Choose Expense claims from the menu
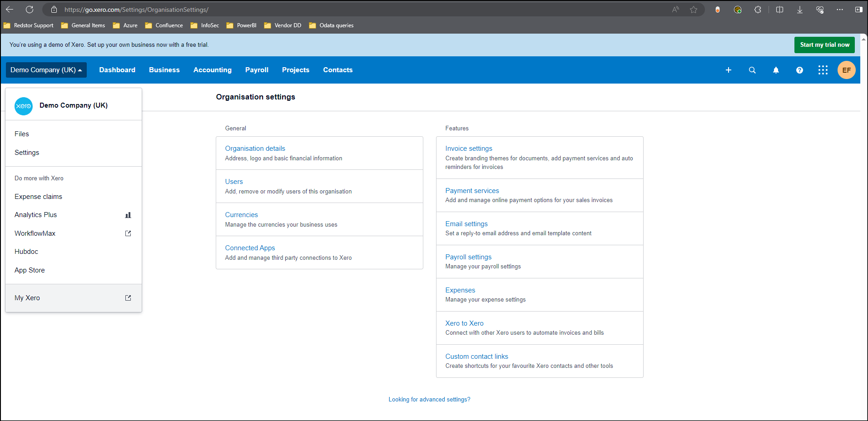 click(x=74, y=197)
